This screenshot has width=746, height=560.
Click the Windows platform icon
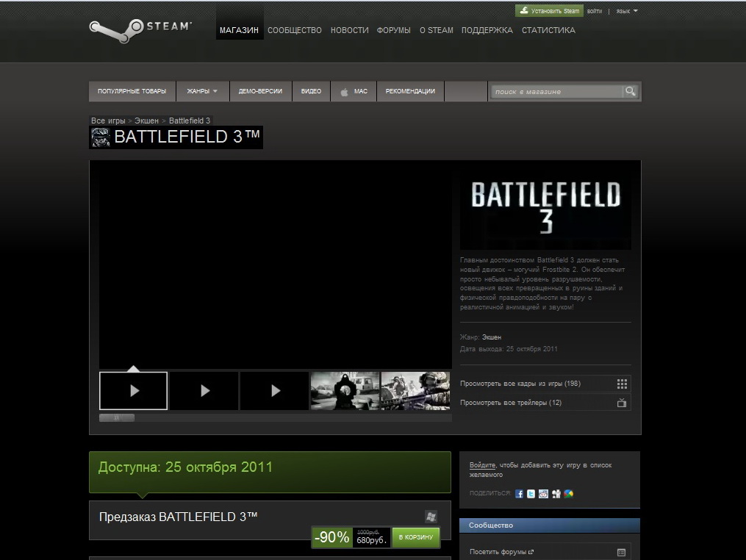(x=431, y=517)
